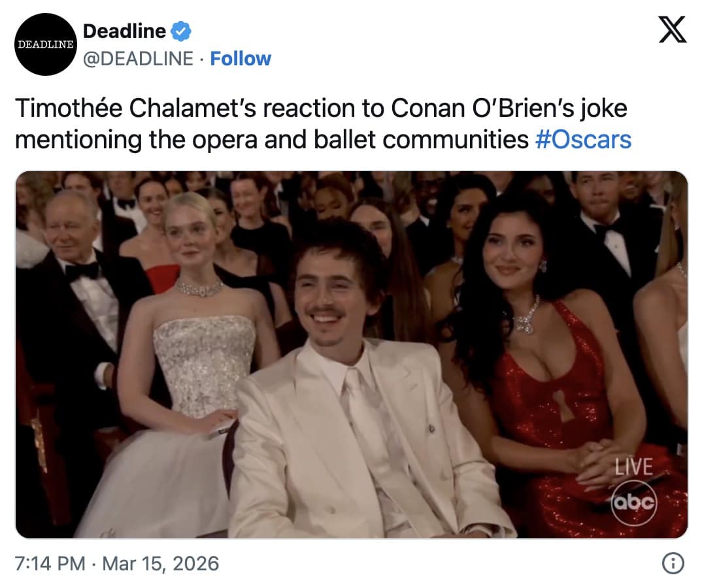Screen dimensions: 702x588
Task: Open the Deadline display name link
Action: (x=124, y=31)
